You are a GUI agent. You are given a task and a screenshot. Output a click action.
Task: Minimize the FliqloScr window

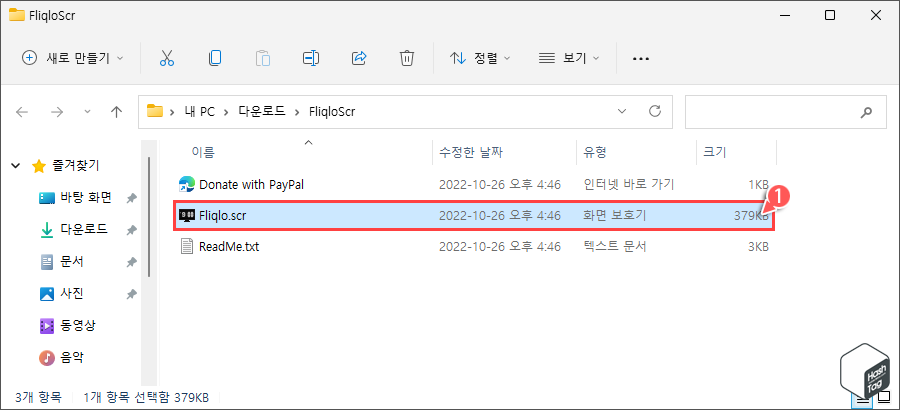click(784, 16)
